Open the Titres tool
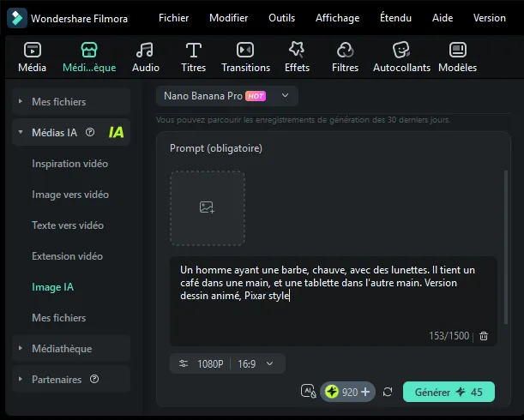The image size is (524, 420). 194,50
